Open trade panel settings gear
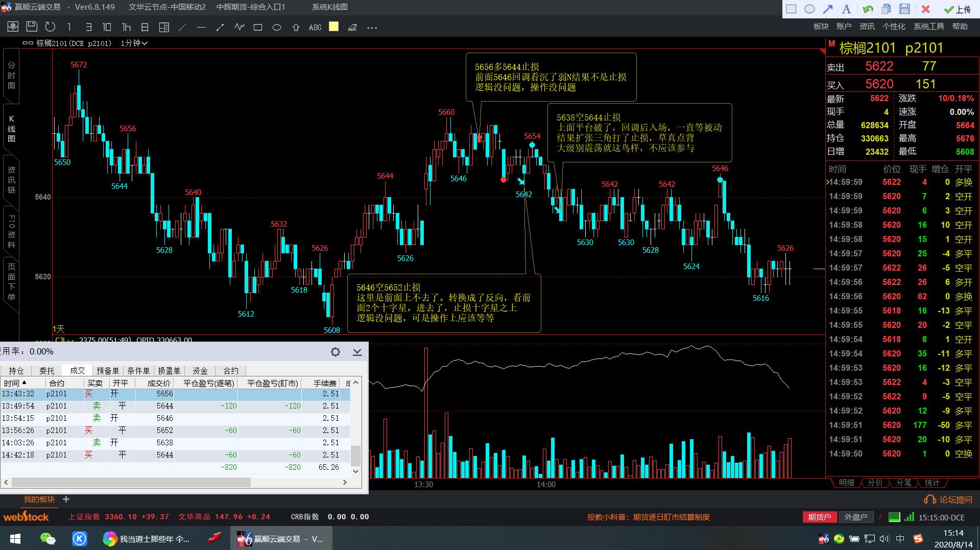Screen dimensions: 980x550 [336, 351]
